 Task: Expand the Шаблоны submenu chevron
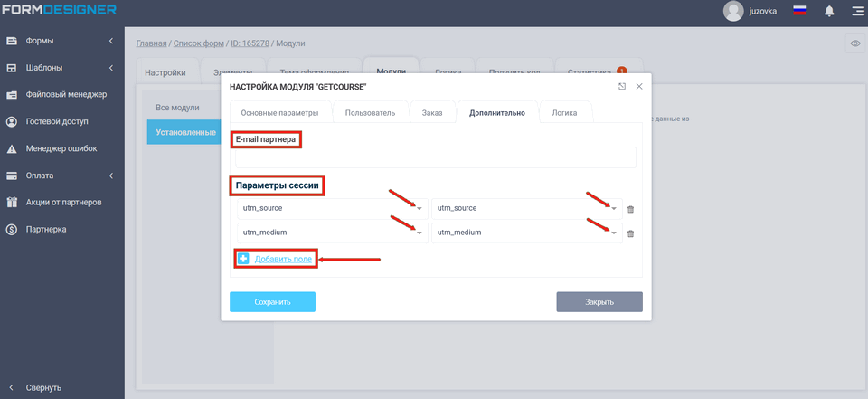pos(110,68)
